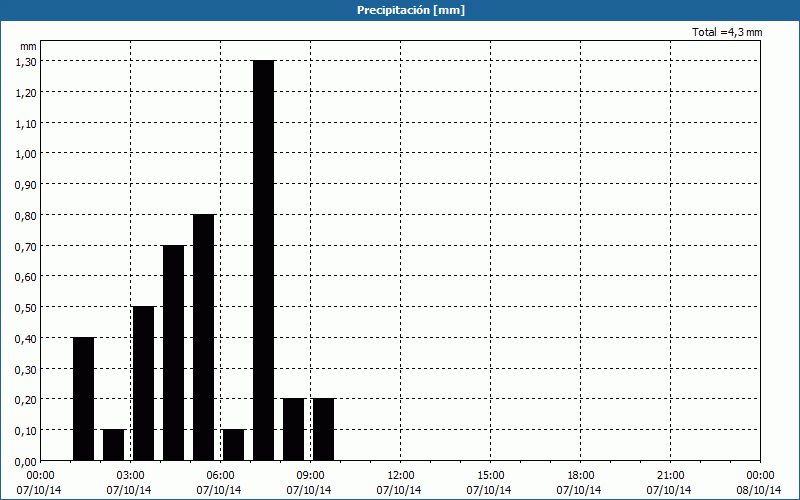800x500 pixels.
Task: Select the first 0,40 mm bar
Action: point(84,398)
